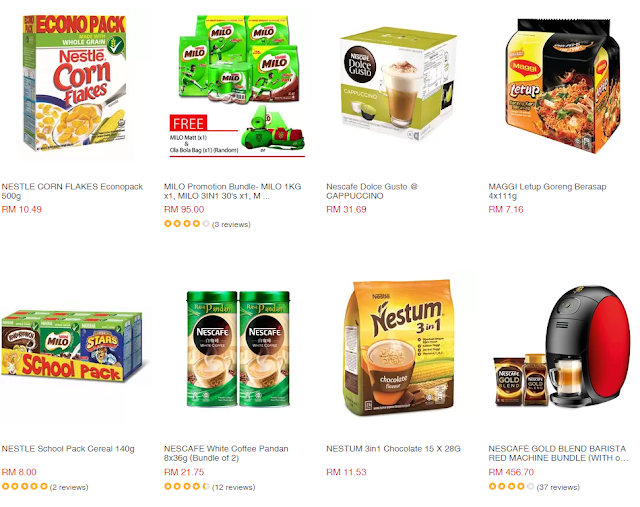Open the MILO Promotion Bundle product image
640x507 pixels.
tap(237, 86)
